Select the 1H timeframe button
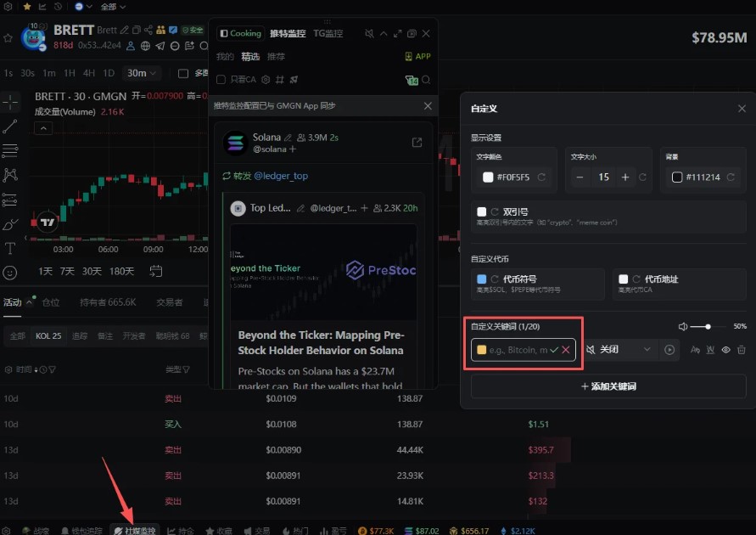 click(70, 73)
